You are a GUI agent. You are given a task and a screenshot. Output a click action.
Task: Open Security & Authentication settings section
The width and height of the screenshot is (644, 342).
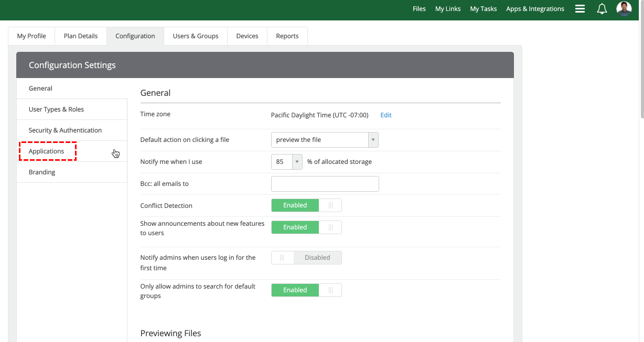click(x=65, y=130)
